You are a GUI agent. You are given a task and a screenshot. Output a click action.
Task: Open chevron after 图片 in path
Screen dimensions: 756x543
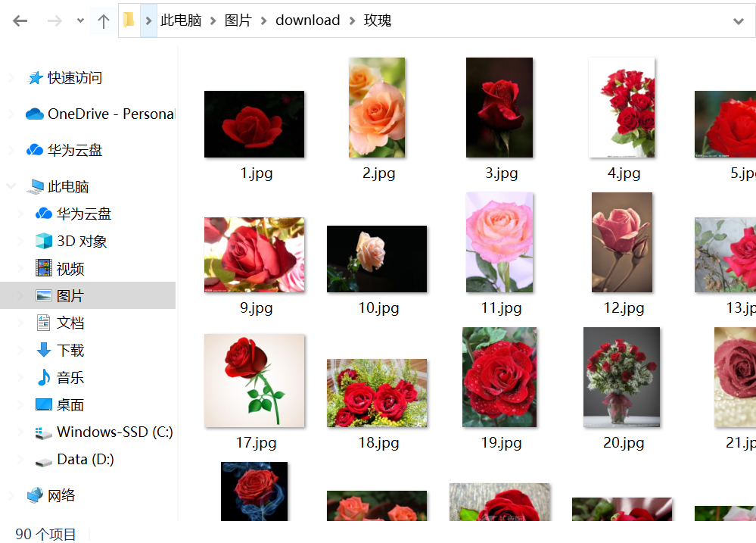[x=264, y=20]
